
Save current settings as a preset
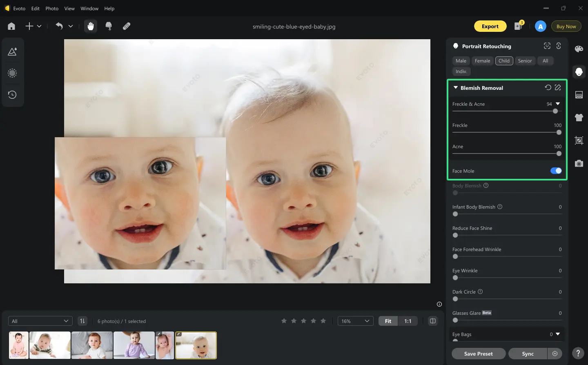pos(478,354)
